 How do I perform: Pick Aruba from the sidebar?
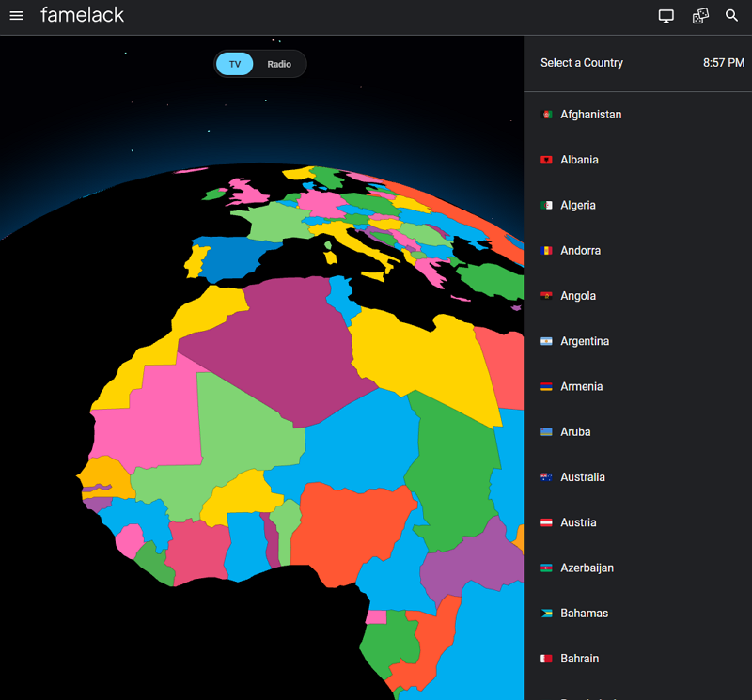pyautogui.click(x=638, y=431)
